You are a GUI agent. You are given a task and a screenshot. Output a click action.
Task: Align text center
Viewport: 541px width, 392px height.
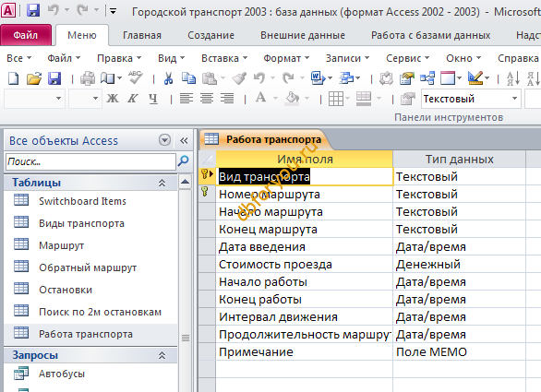[207, 99]
